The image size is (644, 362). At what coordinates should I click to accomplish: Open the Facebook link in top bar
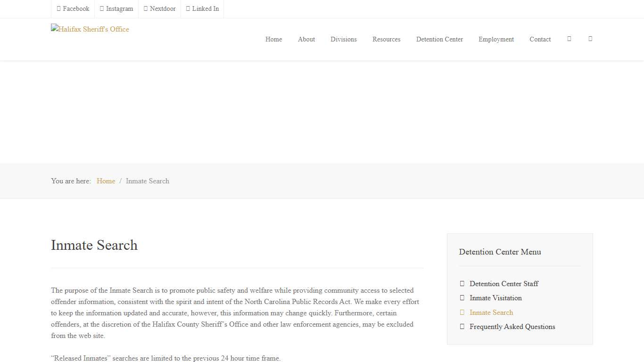click(73, 8)
